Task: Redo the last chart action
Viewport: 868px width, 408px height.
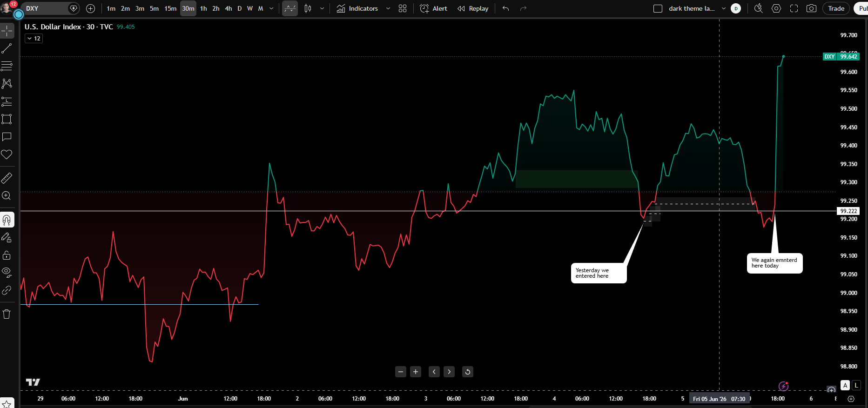Action: 523,8
